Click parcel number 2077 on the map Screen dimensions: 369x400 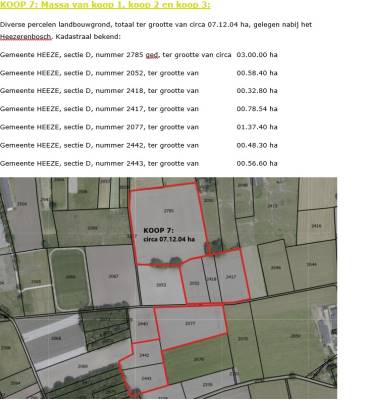[190, 323]
